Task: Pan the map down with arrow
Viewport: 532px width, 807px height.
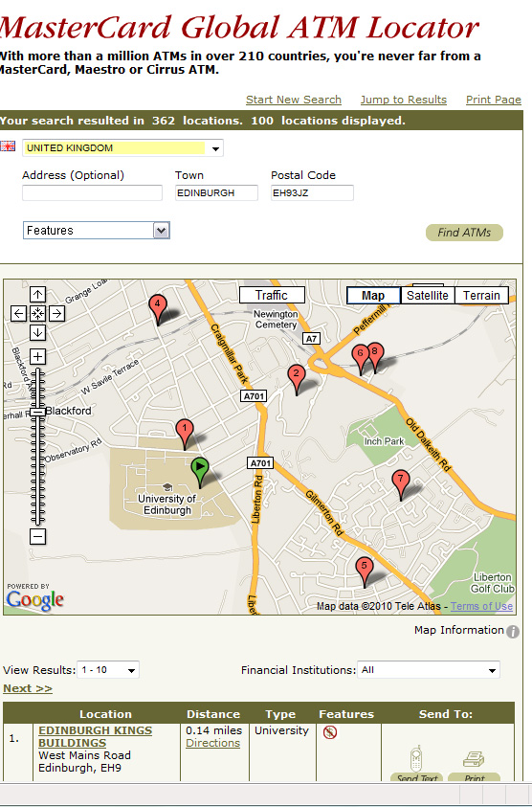Action: coord(37,332)
